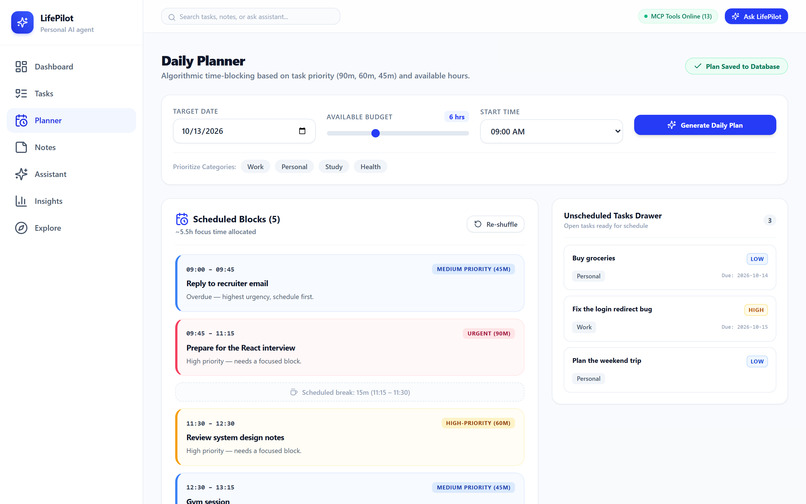Image resolution: width=806 pixels, height=504 pixels.
Task: Click the sparkle icon on Generate Daily Plan
Action: point(671,125)
